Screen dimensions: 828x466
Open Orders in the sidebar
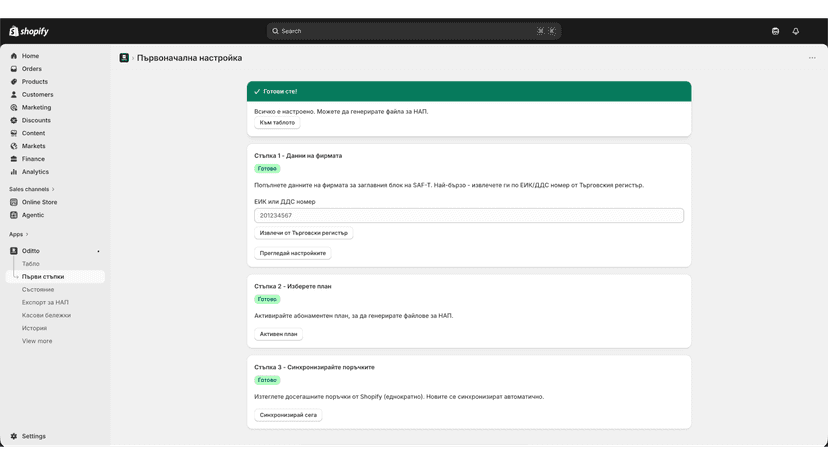pyautogui.click(x=32, y=69)
